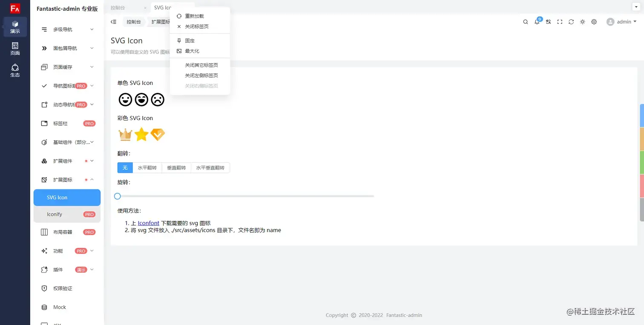Click the smiling face SVG icon
Image resolution: width=644 pixels, height=325 pixels.
click(x=125, y=100)
